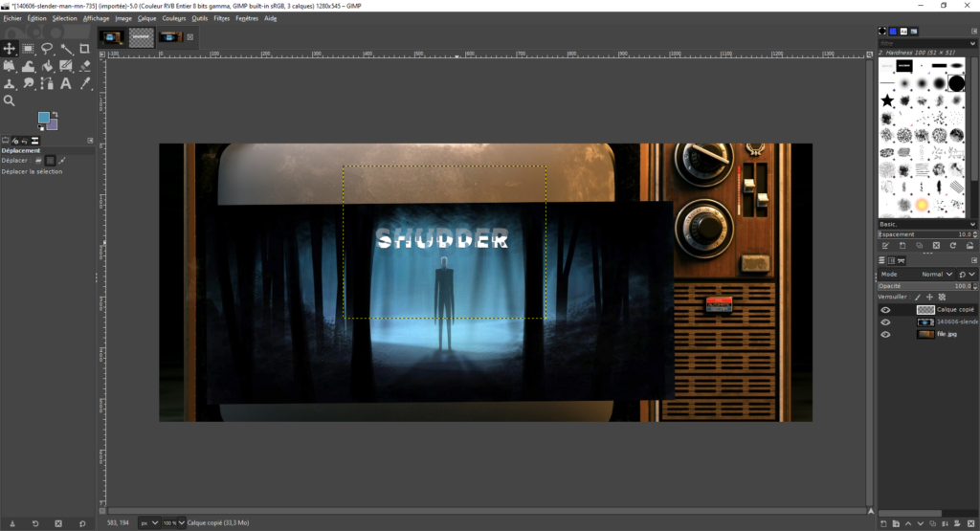Select the Smudge tool
The width and height of the screenshot is (980, 531).
click(28, 83)
